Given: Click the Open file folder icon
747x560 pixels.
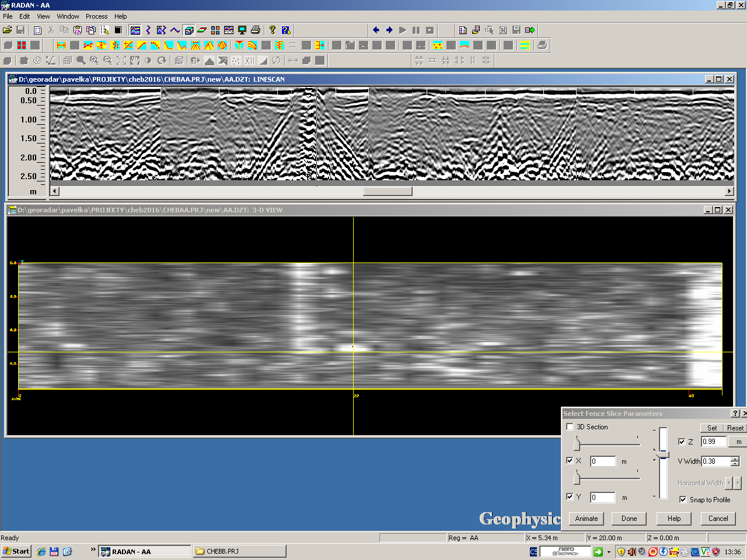Looking at the screenshot, I should coord(8,30).
